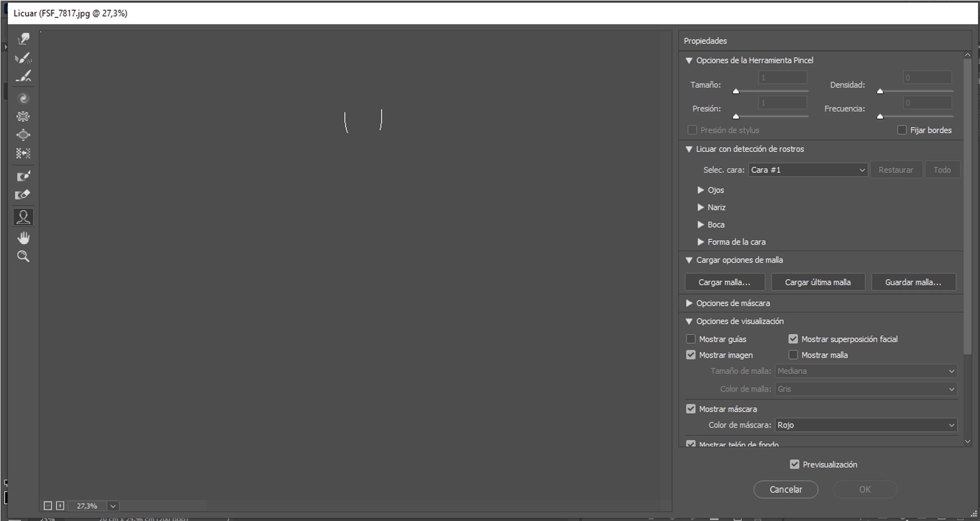Toggle the Previsualización checkbox

click(794, 464)
